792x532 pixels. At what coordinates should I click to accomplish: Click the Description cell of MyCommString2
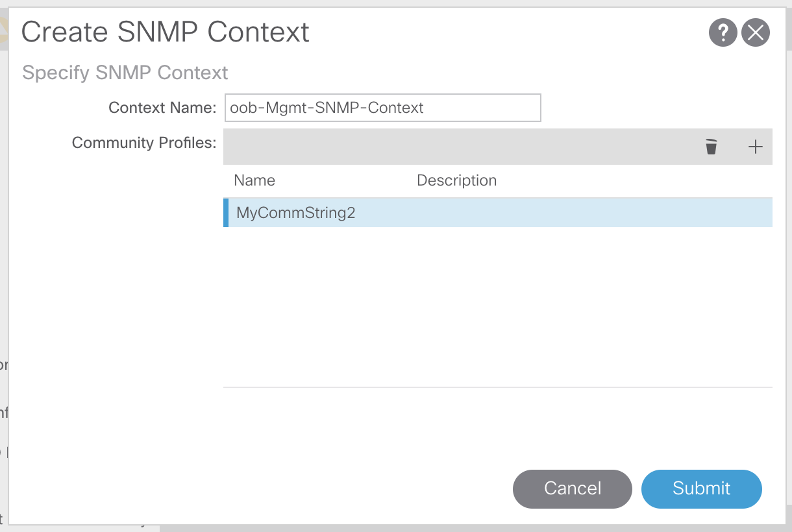519,213
